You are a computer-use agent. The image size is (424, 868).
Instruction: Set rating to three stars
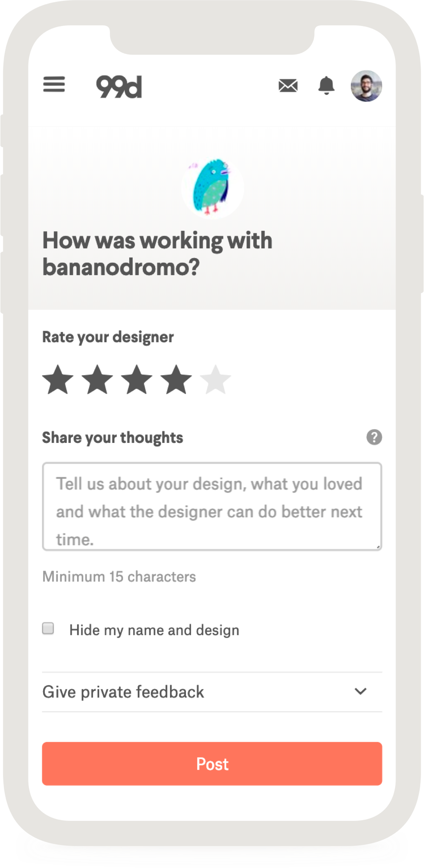[x=137, y=380]
